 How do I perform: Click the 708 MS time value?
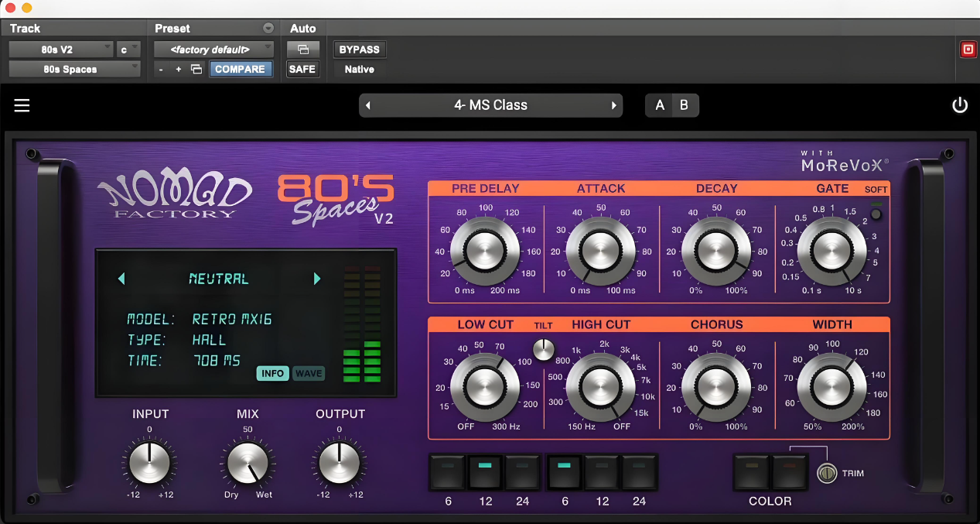tap(217, 361)
